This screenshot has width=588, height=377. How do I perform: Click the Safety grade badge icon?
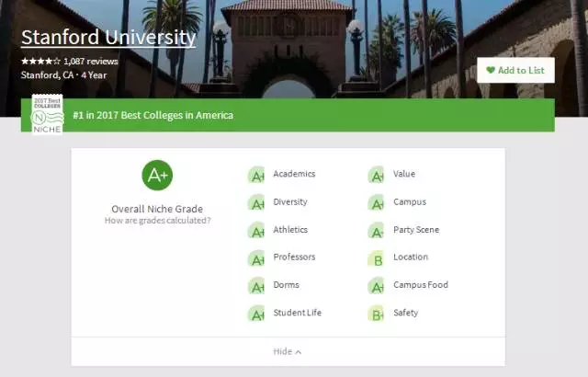(x=376, y=314)
